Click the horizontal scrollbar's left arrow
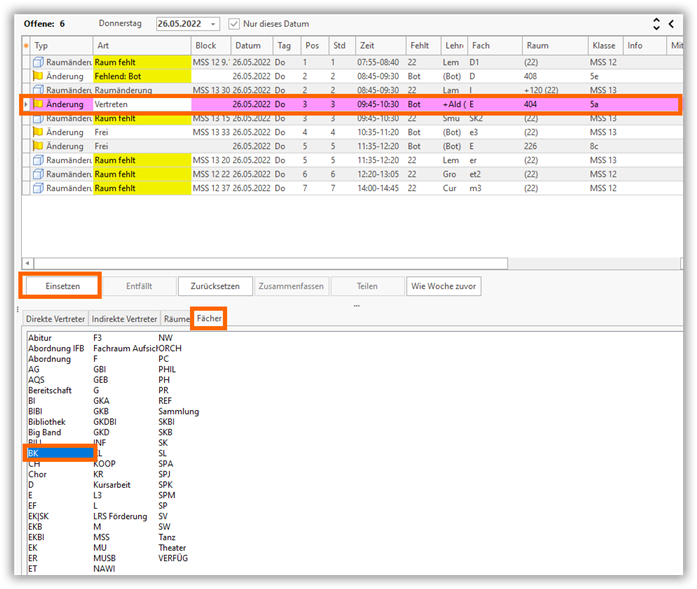 [27, 263]
